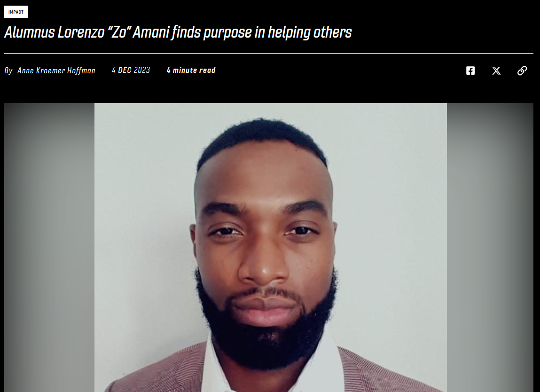This screenshot has width=540, height=392.
Task: Open author Anne Kroemer Hoffman's page
Action: [x=56, y=71]
